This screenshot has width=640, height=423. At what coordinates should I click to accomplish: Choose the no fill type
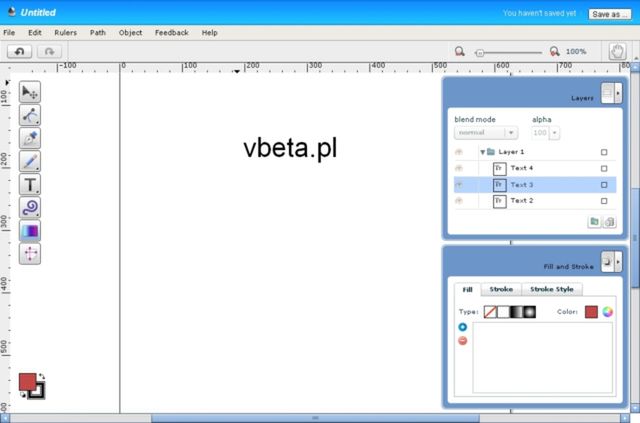(x=490, y=312)
